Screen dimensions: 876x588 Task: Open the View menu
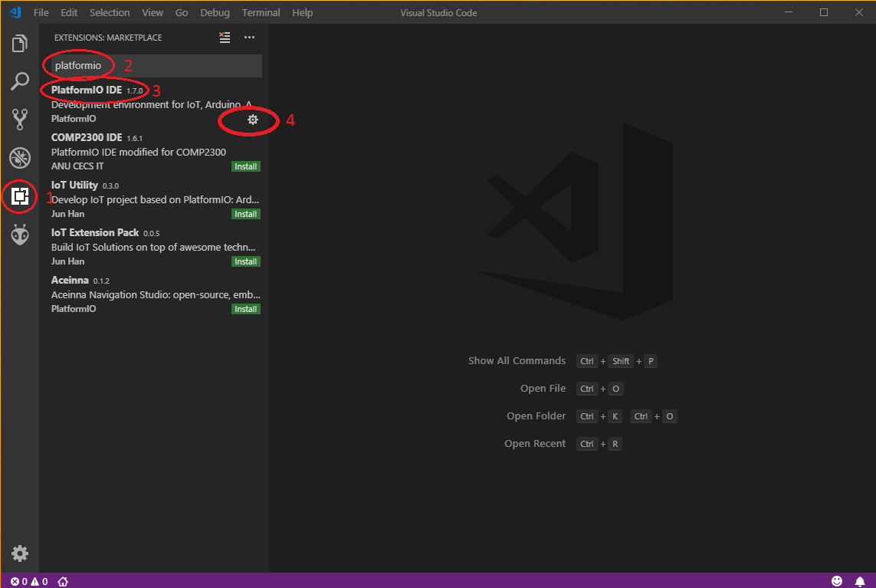click(153, 12)
